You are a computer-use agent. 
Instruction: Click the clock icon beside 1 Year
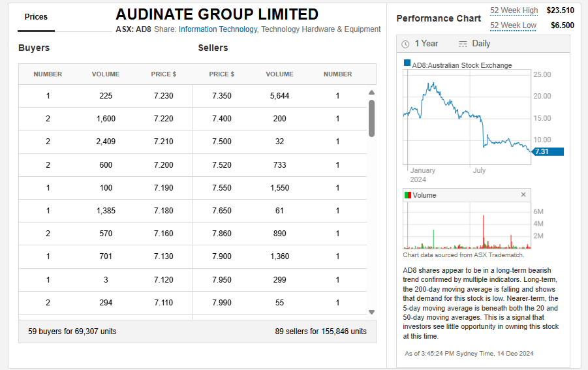pyautogui.click(x=405, y=44)
